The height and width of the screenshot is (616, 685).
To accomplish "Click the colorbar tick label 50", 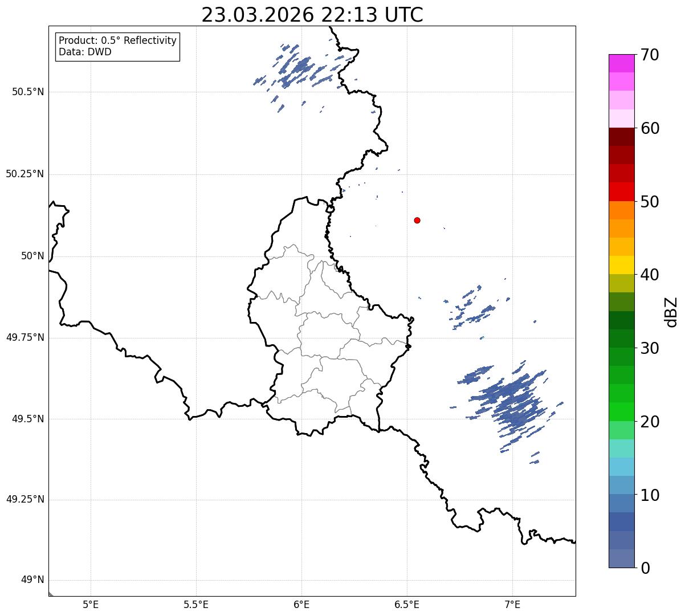I will click(650, 202).
